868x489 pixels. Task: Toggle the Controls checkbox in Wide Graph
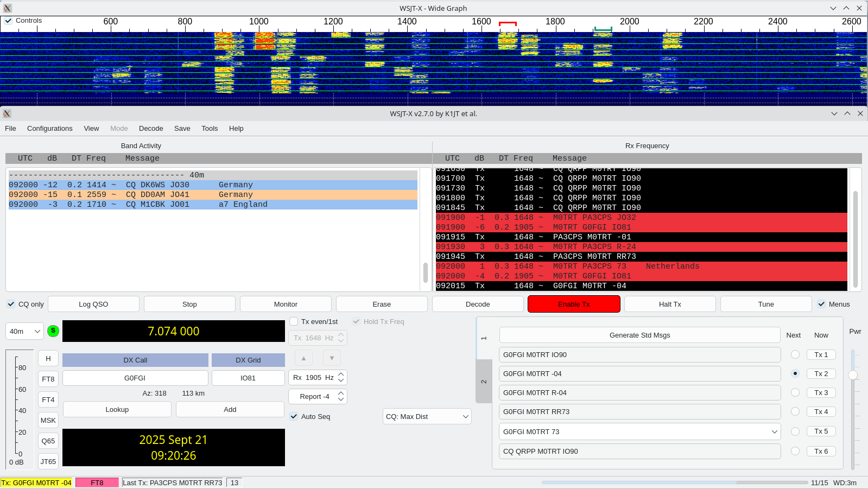pos(9,21)
